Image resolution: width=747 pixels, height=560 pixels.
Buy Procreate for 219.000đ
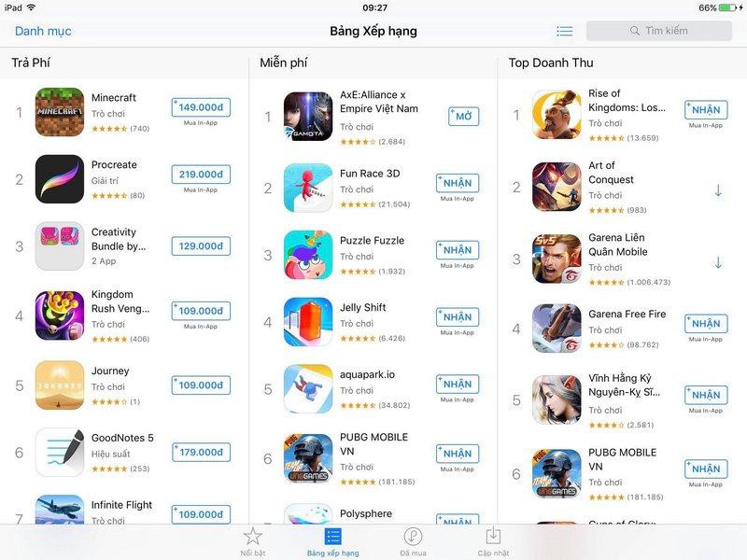[x=201, y=175]
